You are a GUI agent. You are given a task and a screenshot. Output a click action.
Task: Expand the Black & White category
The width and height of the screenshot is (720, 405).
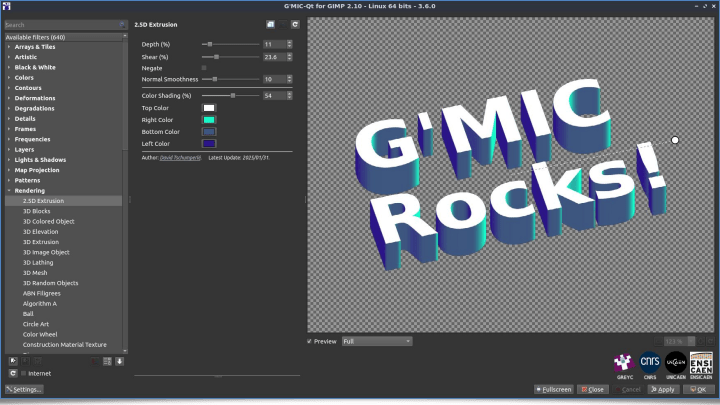point(9,68)
